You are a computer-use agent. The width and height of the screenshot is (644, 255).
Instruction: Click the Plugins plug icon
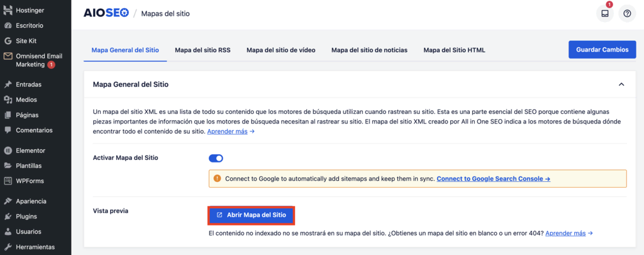click(8, 216)
